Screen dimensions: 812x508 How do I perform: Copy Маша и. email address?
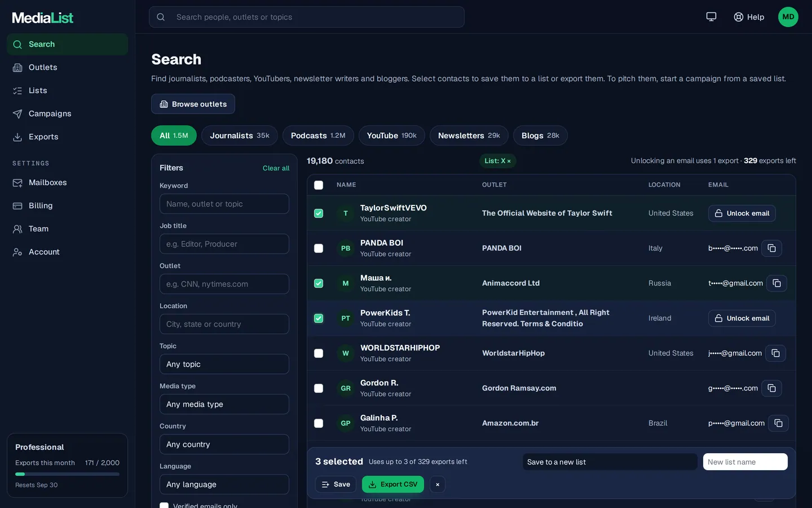coord(776,283)
